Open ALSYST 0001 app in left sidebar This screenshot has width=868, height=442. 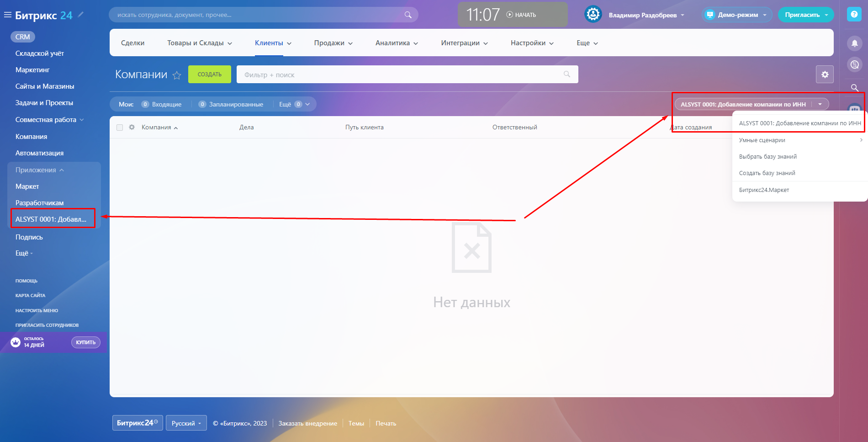51,219
